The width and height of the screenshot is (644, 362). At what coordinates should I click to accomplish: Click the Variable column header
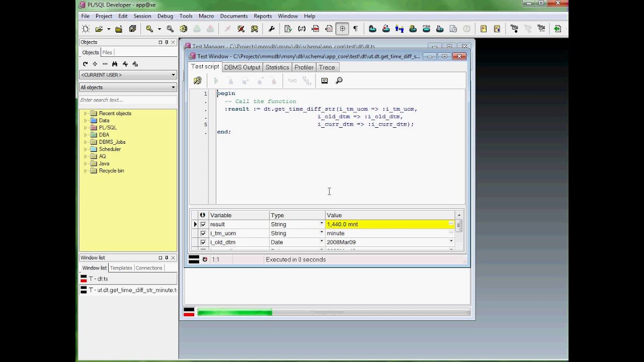[239, 215]
